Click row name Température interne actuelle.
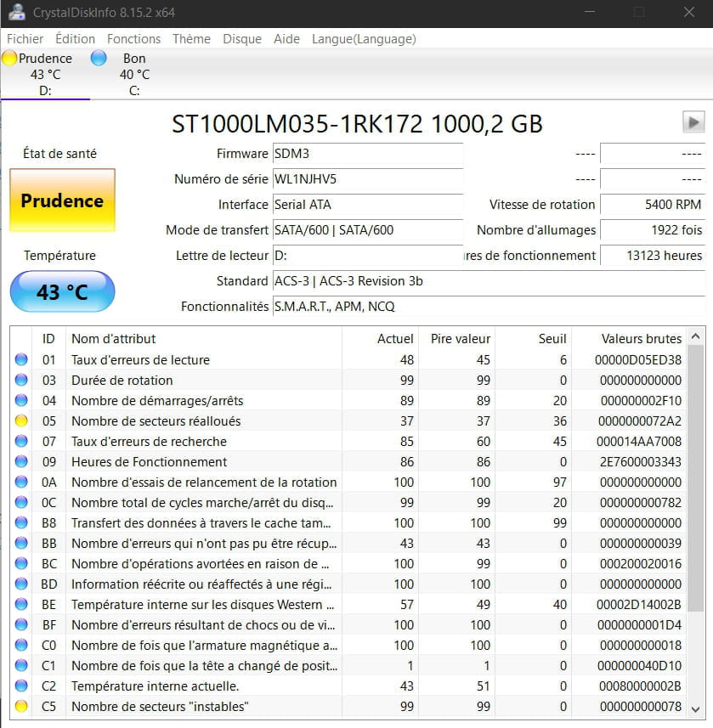713x728 pixels. tap(156, 686)
